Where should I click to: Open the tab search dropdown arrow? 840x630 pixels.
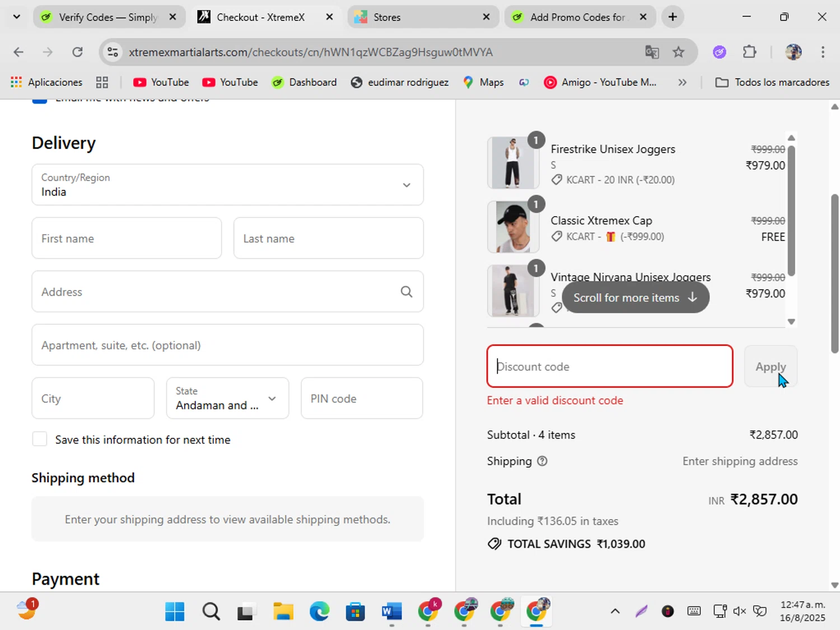(17, 17)
